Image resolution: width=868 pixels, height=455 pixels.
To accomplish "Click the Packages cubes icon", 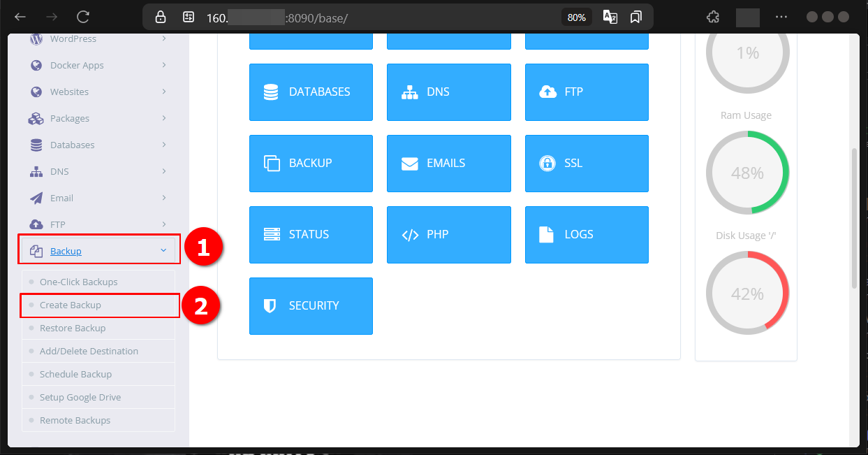I will click(x=36, y=118).
